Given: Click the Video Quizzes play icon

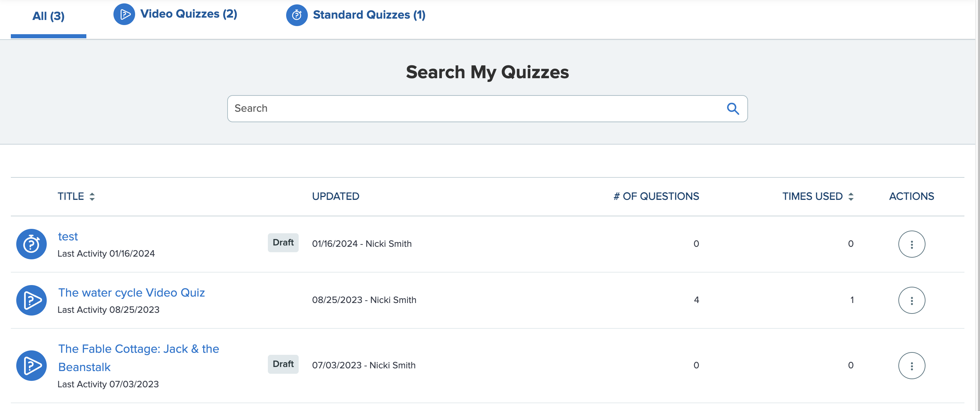Looking at the screenshot, I should coord(124,15).
